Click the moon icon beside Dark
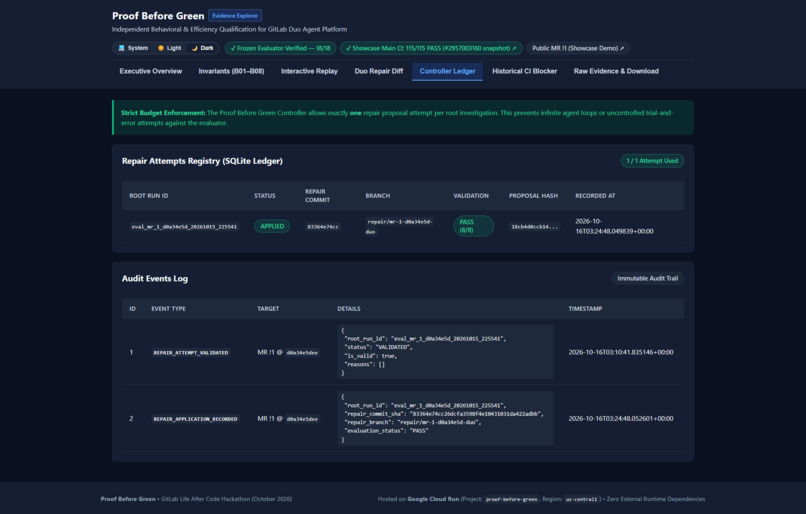This screenshot has height=514, width=806. pyautogui.click(x=194, y=48)
